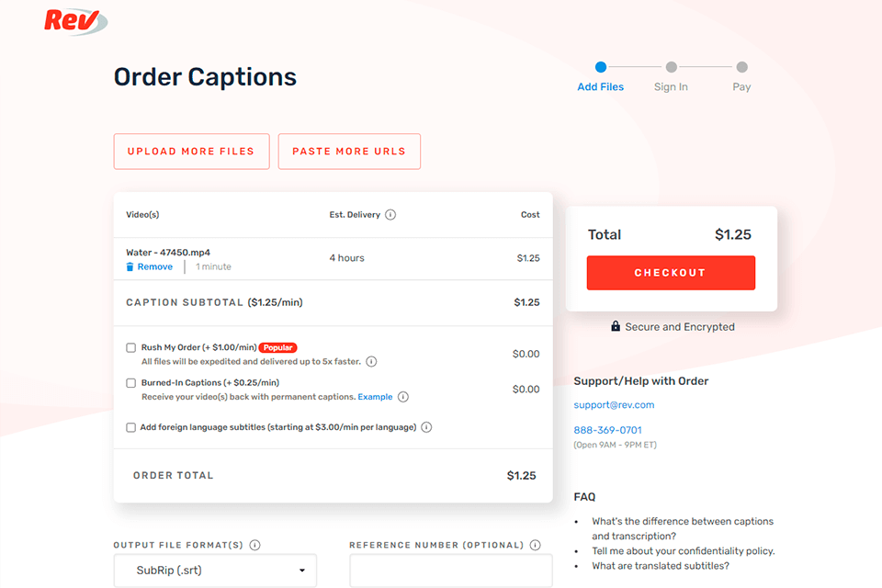The height and width of the screenshot is (588, 882).
Task: Click Upload More Files button
Action: tap(191, 152)
